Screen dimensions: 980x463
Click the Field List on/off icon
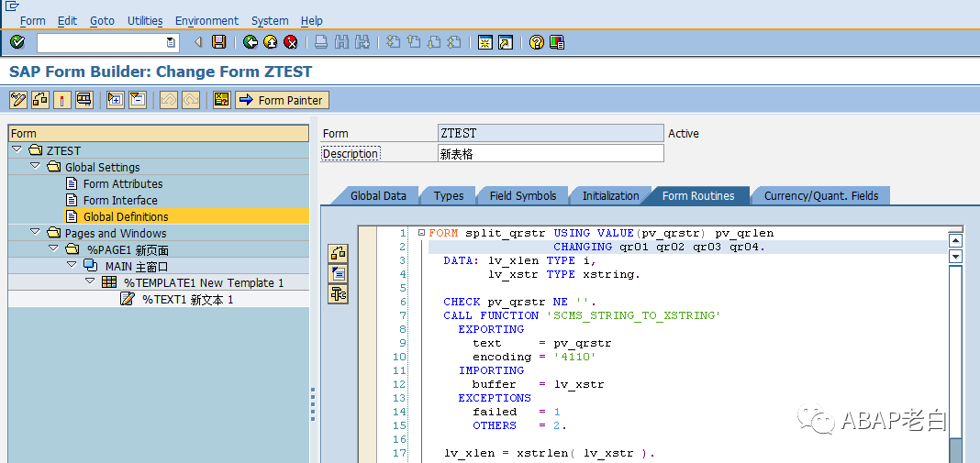point(221,100)
